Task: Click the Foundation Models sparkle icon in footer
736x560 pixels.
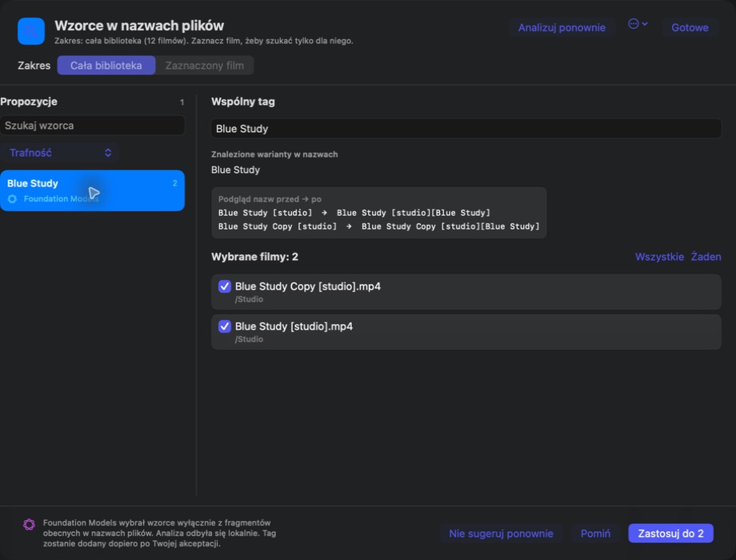Action: tap(29, 524)
